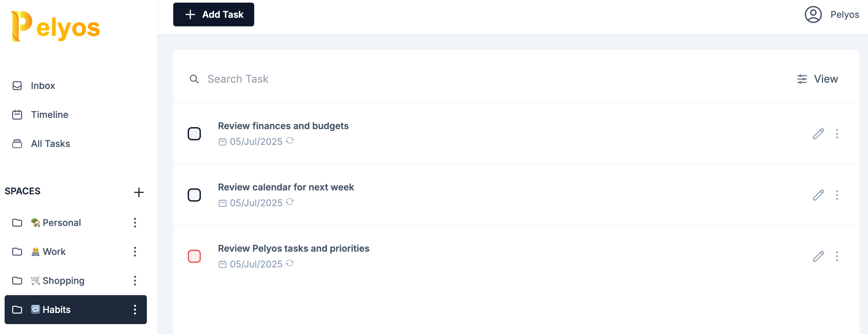Add a new space with plus icon
868x334 pixels.
139,192
